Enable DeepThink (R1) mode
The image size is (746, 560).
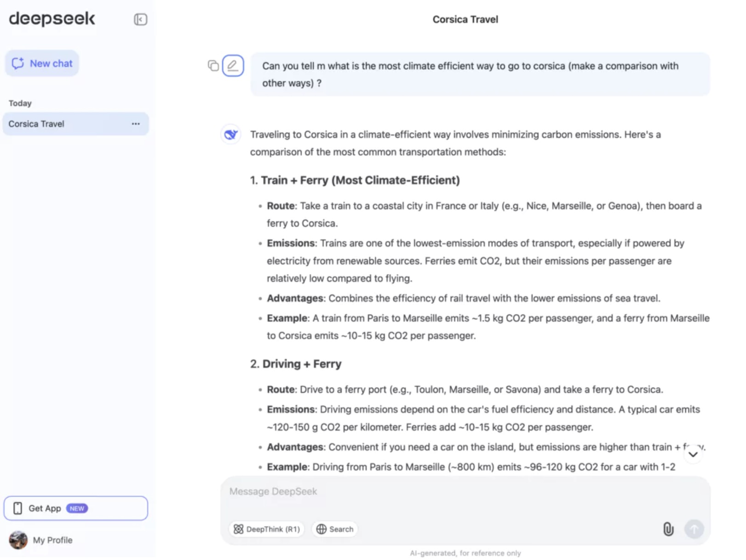[x=267, y=529]
